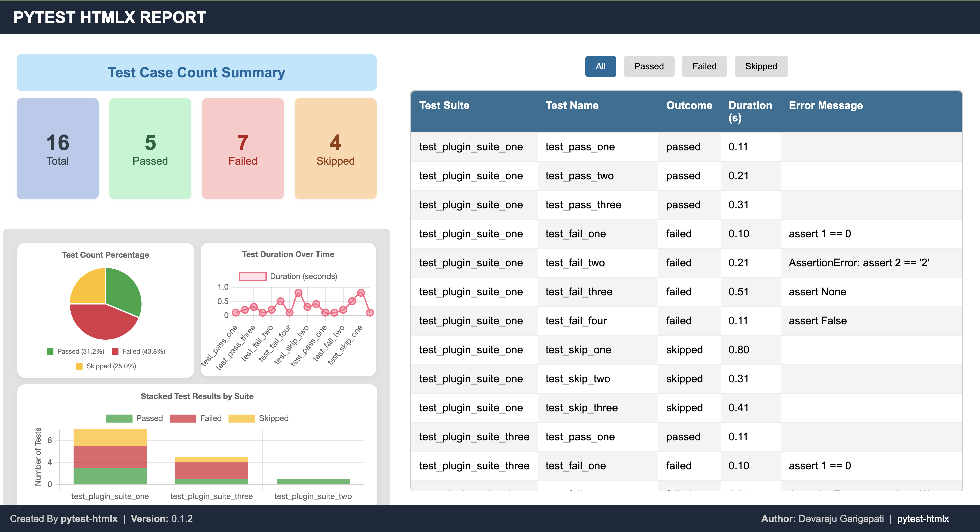
Task: Click the green Passed pie chart slice
Action: click(124, 291)
